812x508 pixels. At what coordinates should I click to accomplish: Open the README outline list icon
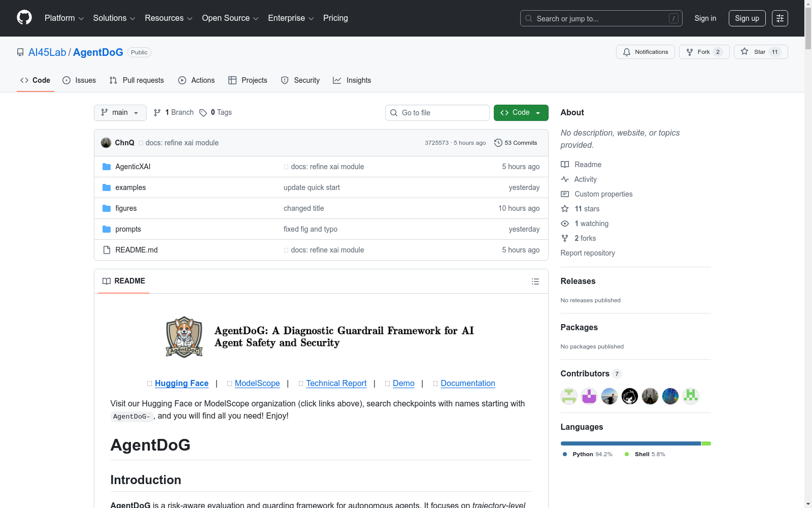tap(535, 281)
